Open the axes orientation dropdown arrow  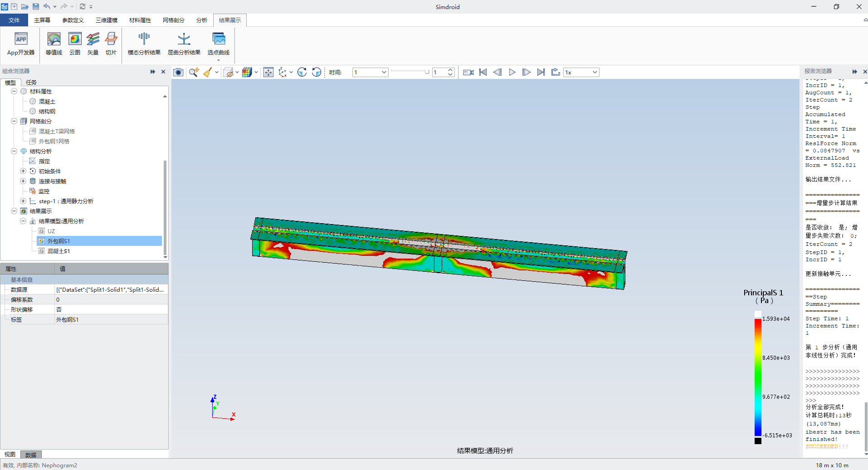point(291,72)
